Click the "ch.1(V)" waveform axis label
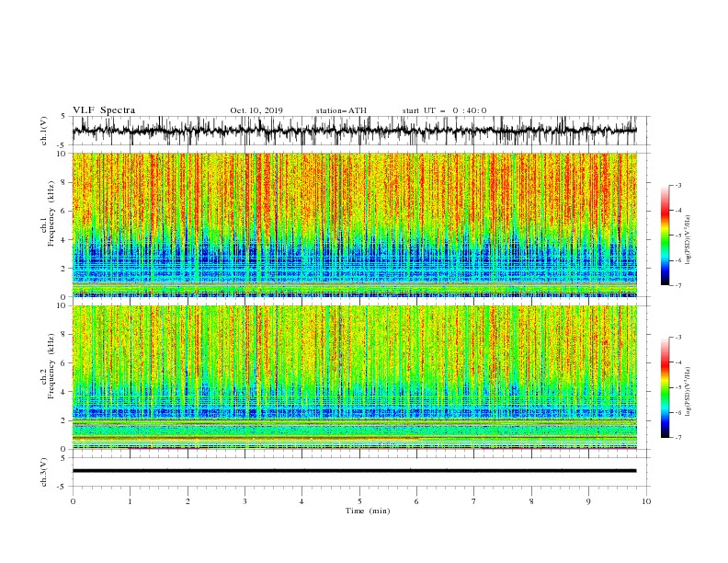The width and height of the screenshot is (728, 563). (44, 131)
